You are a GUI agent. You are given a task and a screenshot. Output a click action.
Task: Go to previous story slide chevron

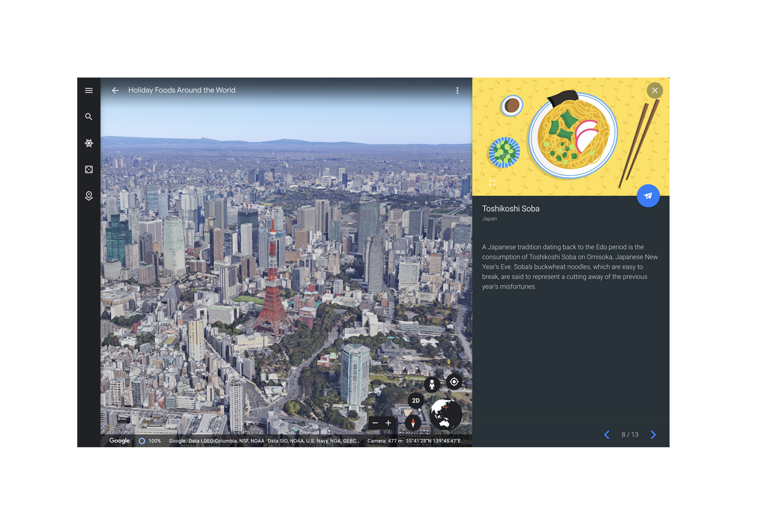[x=607, y=435]
